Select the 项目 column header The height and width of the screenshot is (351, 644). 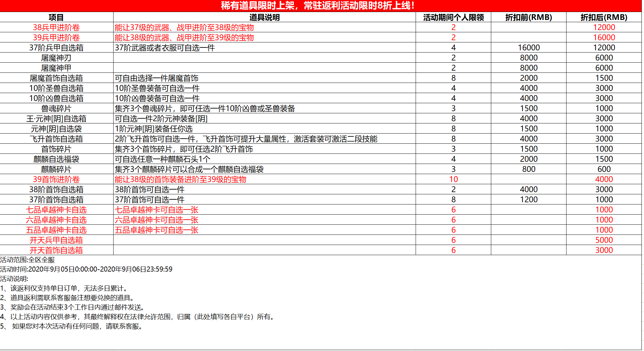point(56,17)
